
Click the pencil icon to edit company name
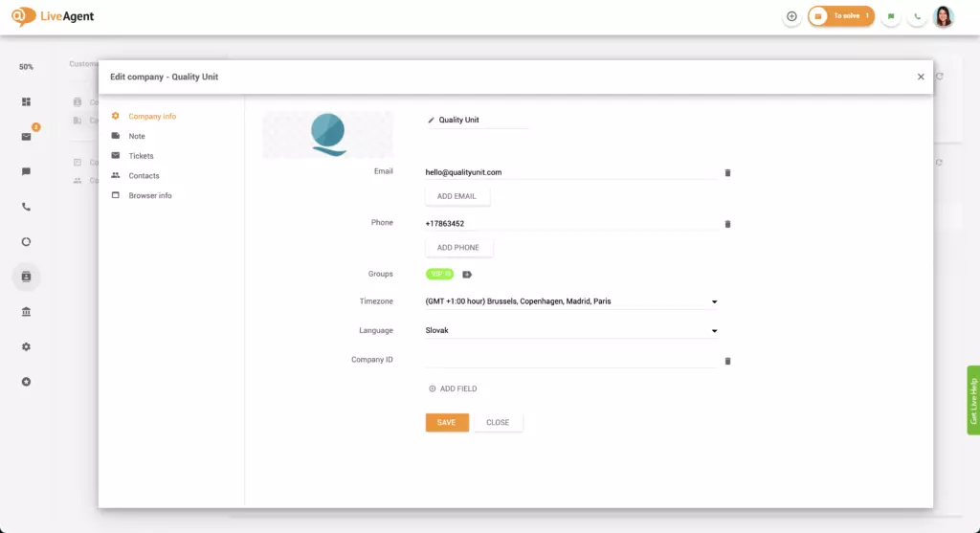[431, 121]
